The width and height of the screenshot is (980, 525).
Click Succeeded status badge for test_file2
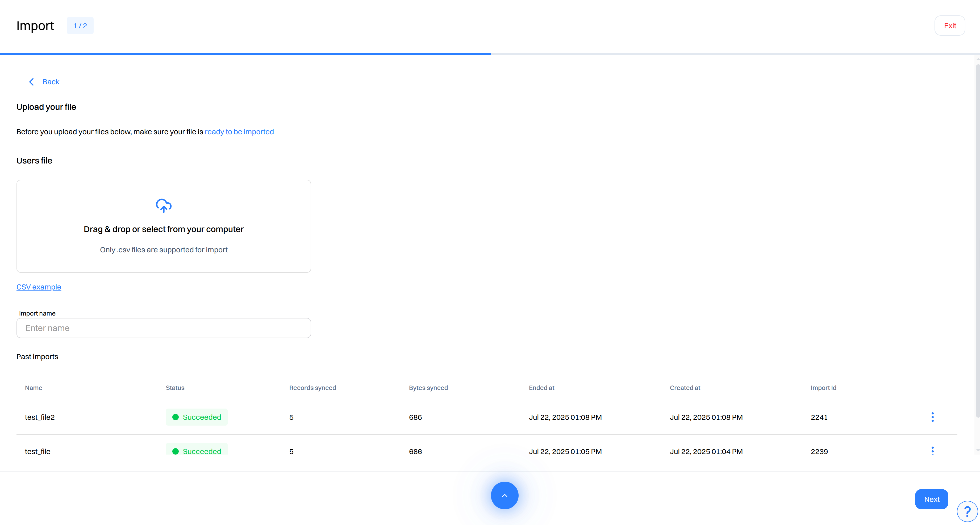[197, 417]
